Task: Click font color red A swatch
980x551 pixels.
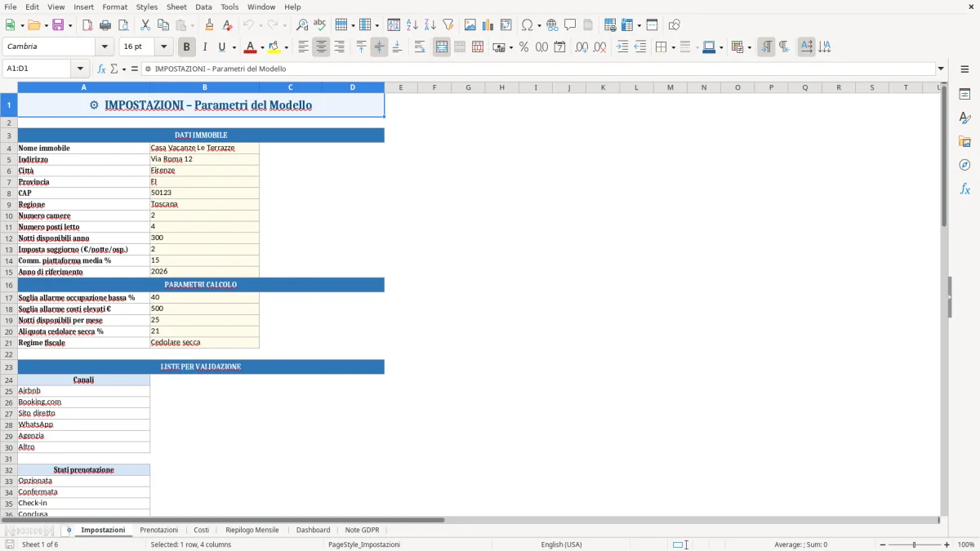Action: [x=251, y=47]
